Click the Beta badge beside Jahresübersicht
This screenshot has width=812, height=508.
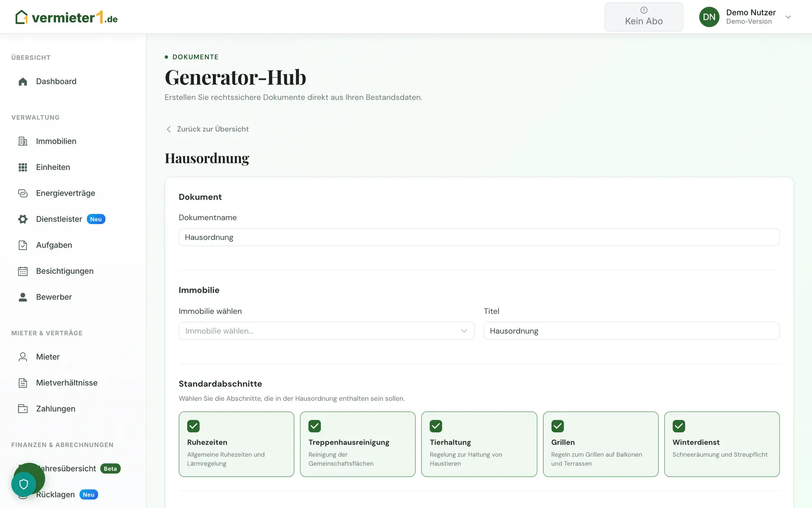pyautogui.click(x=110, y=469)
